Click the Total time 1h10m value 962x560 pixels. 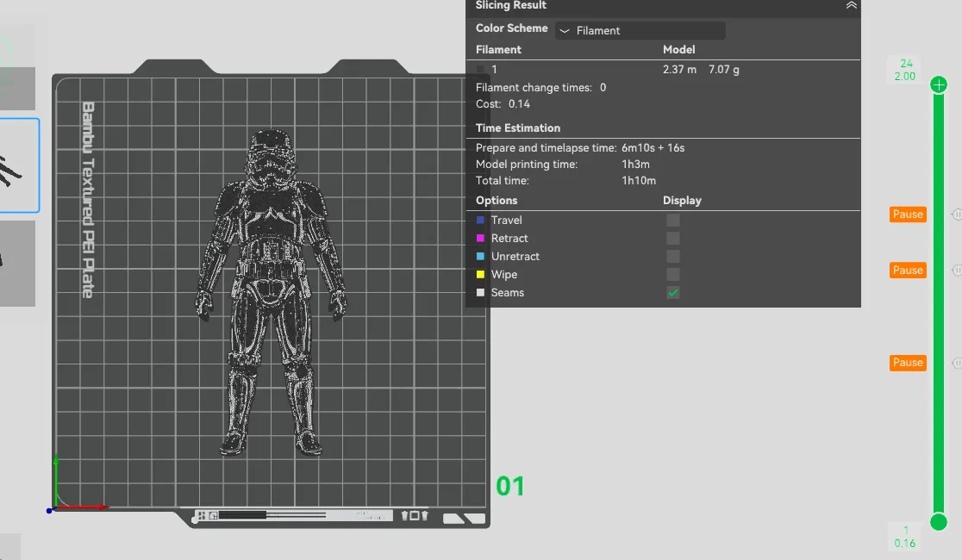639,181
